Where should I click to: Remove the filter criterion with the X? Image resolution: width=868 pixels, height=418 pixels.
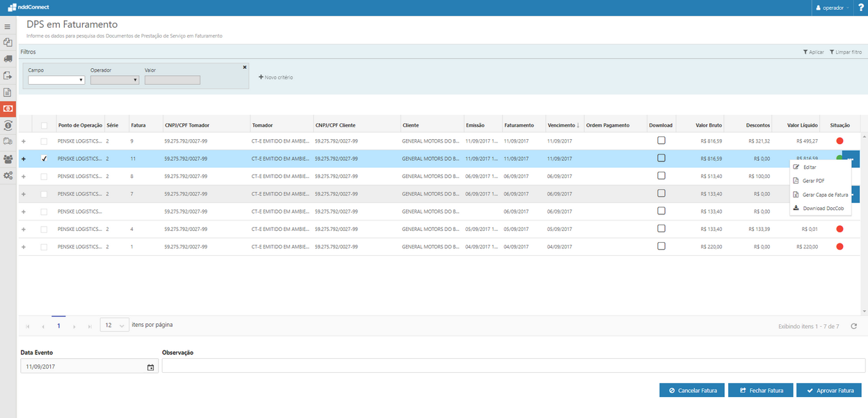(244, 67)
